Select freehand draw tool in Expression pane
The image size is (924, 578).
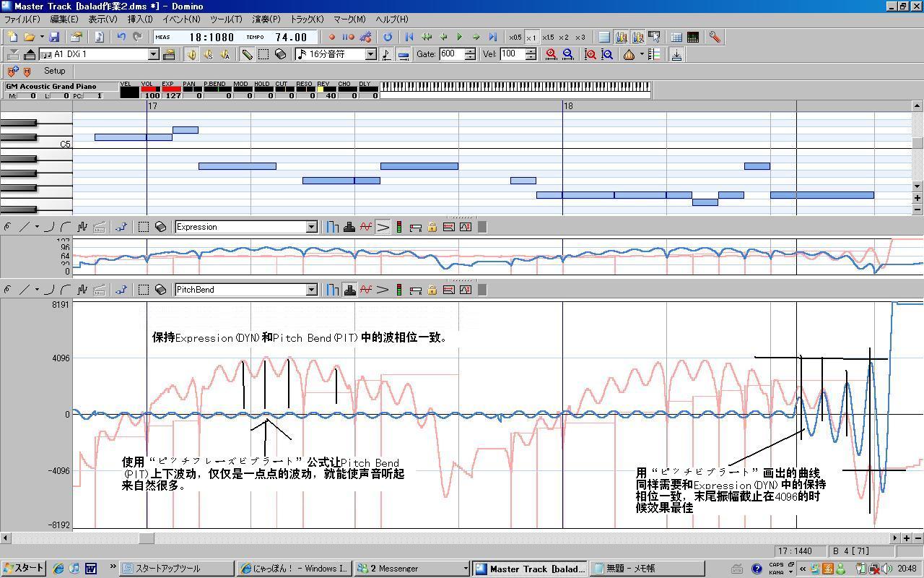point(7,227)
